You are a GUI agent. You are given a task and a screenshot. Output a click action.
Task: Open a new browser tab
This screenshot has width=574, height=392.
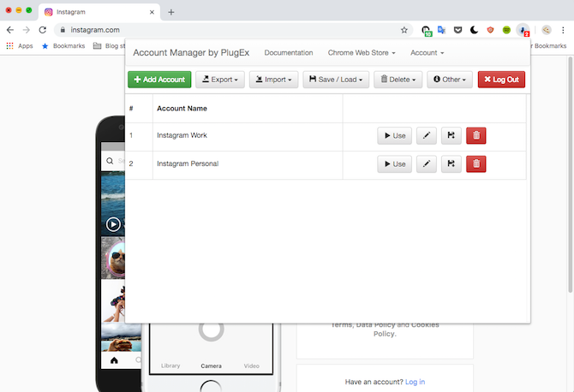(171, 12)
